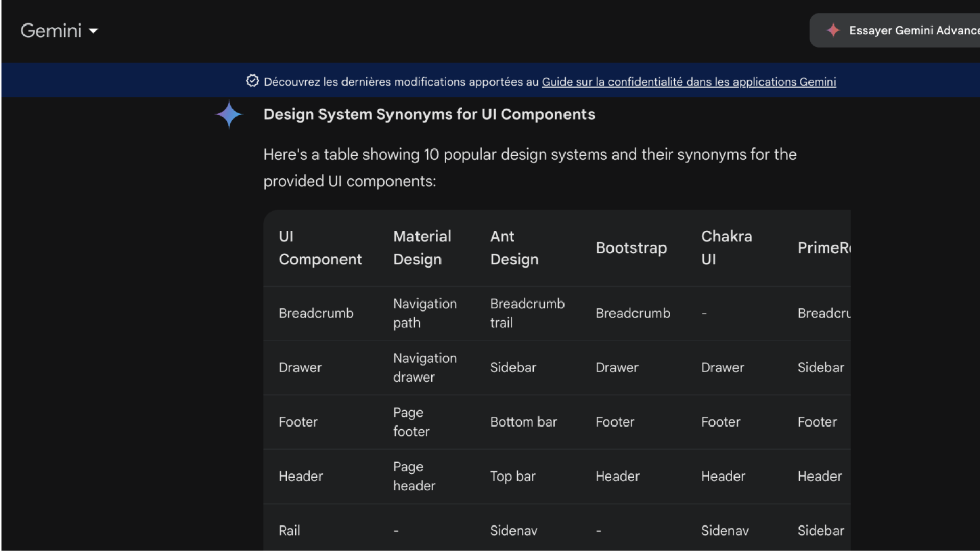The image size is (980, 551).
Task: Click 'Footer' in the Chakra UI column
Action: click(720, 422)
